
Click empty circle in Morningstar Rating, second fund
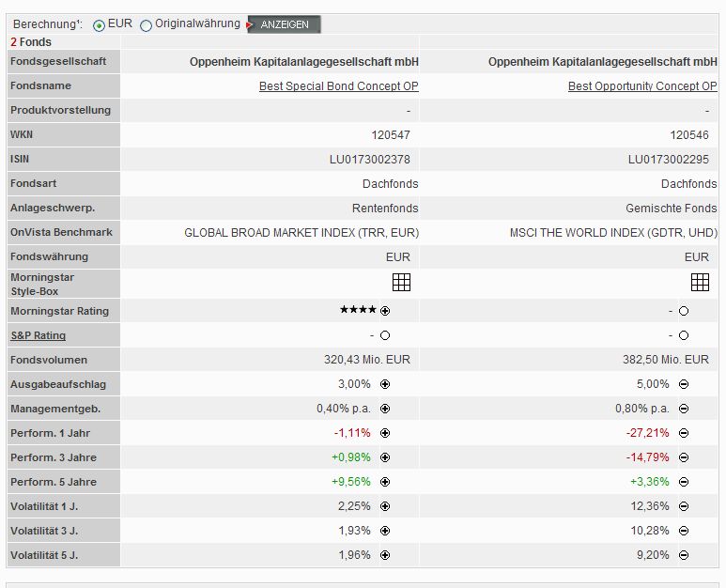[684, 311]
